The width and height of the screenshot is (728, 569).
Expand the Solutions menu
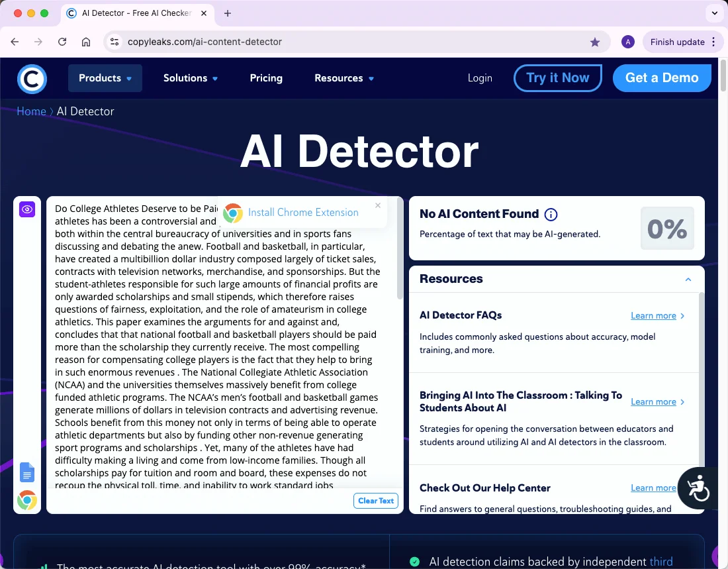(191, 78)
